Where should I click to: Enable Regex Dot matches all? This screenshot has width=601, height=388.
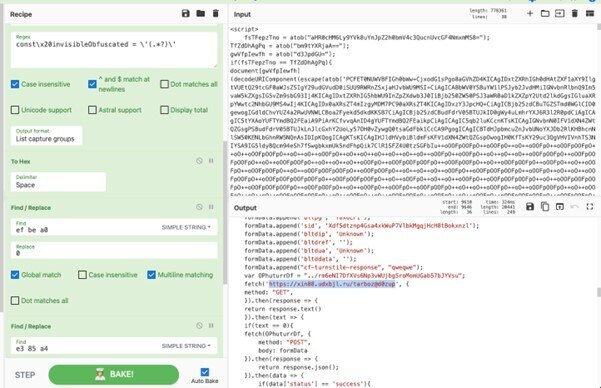coord(164,84)
